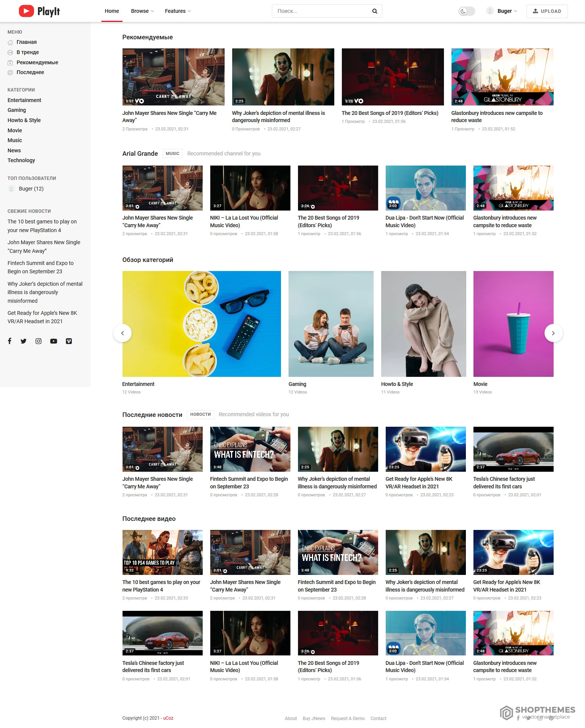Open the Howto & Style category thumbnail

point(424,324)
